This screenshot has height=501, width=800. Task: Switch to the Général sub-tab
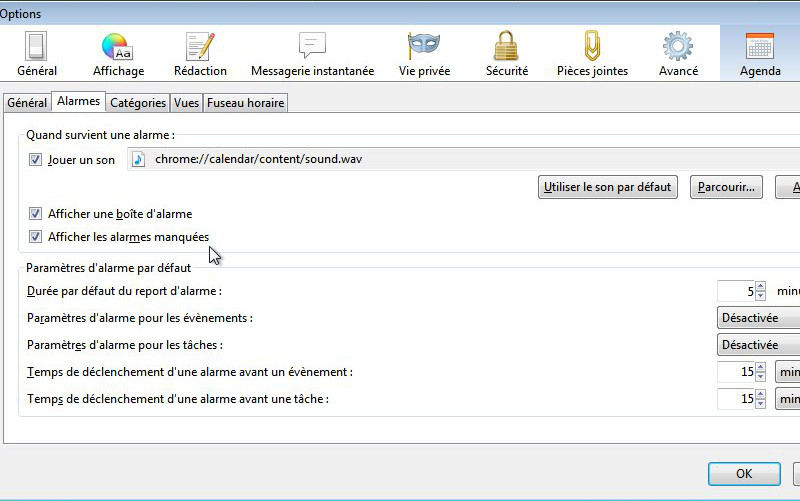27,103
